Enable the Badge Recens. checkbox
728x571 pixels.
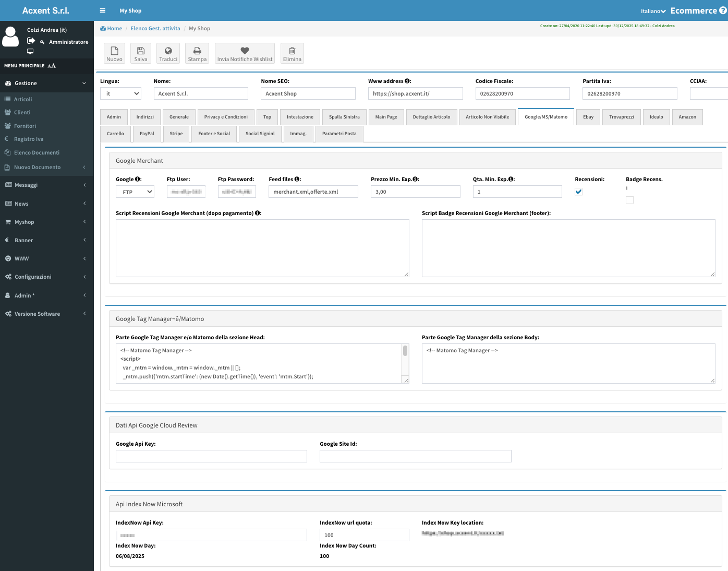(x=629, y=200)
